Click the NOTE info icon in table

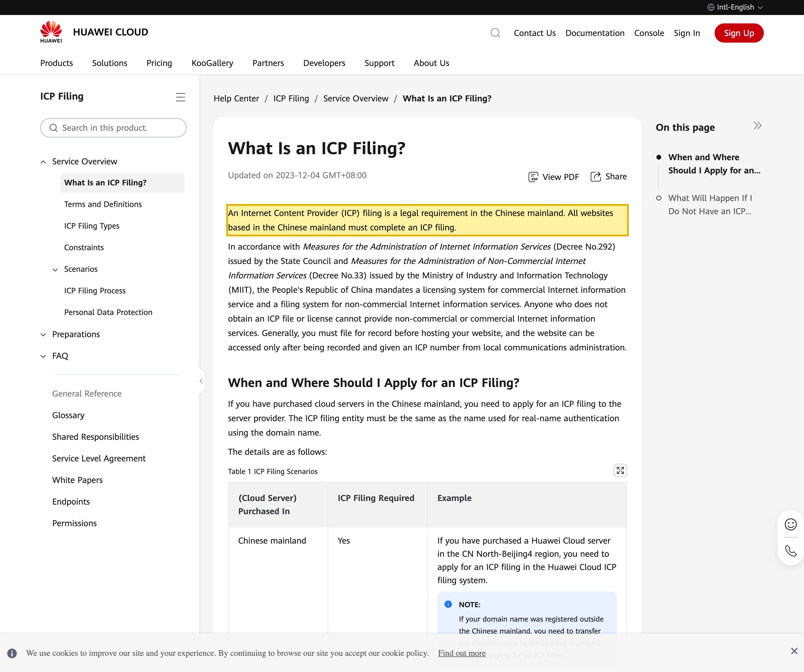pos(448,604)
